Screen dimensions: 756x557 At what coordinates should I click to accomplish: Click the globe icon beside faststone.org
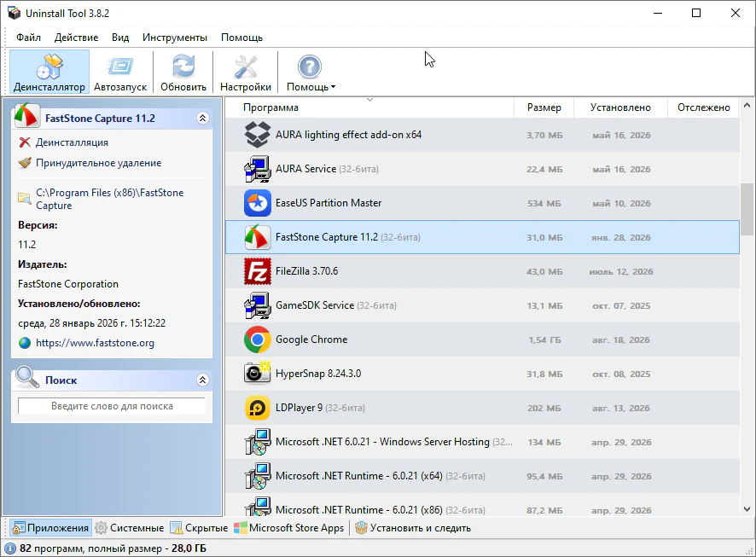pyautogui.click(x=25, y=343)
